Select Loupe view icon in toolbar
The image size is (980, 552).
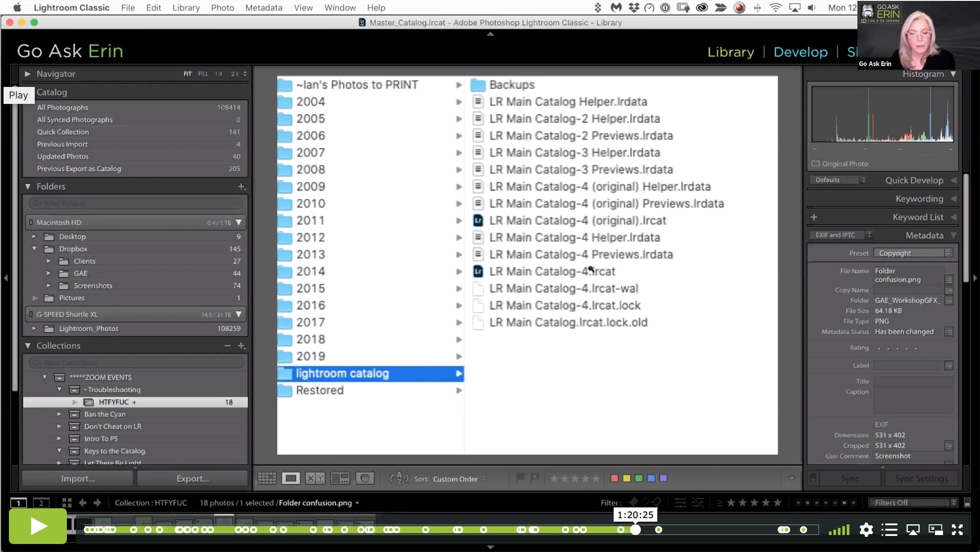[291, 478]
